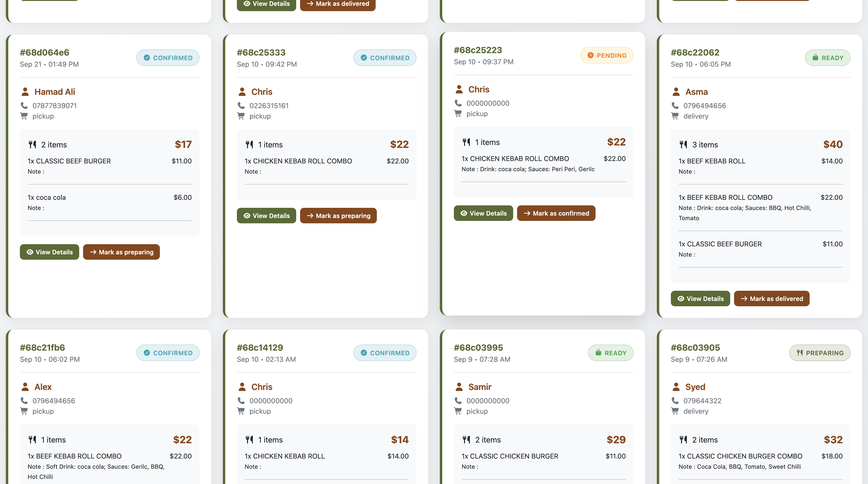Click the order ID #68c21fb6 heading
Screen dimensions: 868x484
coord(42,347)
